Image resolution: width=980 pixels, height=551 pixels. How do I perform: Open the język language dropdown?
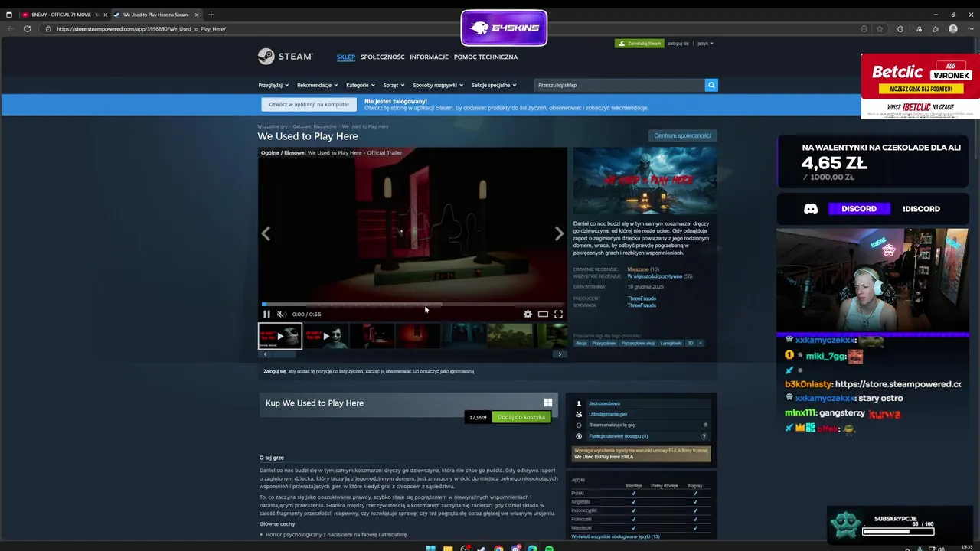click(x=705, y=44)
